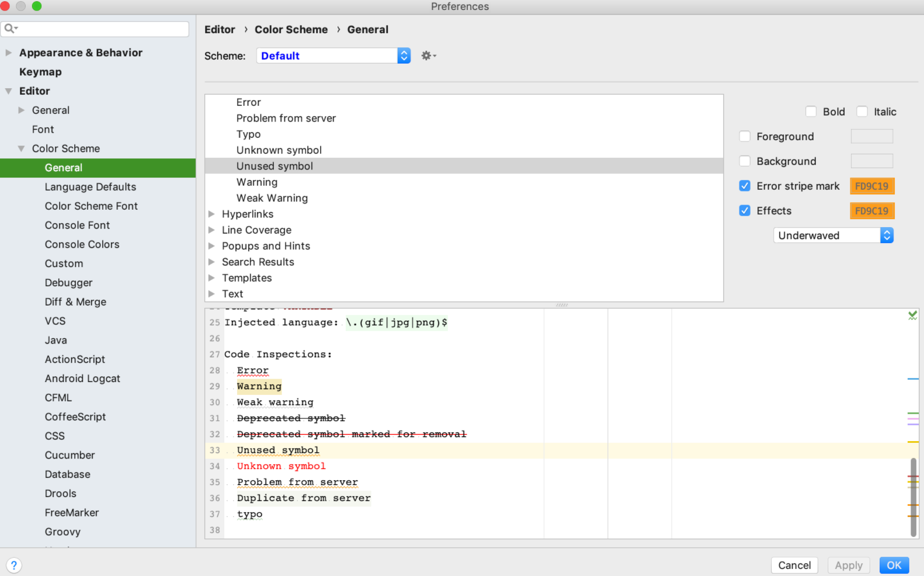Select Weak Warning in the list

(x=272, y=198)
